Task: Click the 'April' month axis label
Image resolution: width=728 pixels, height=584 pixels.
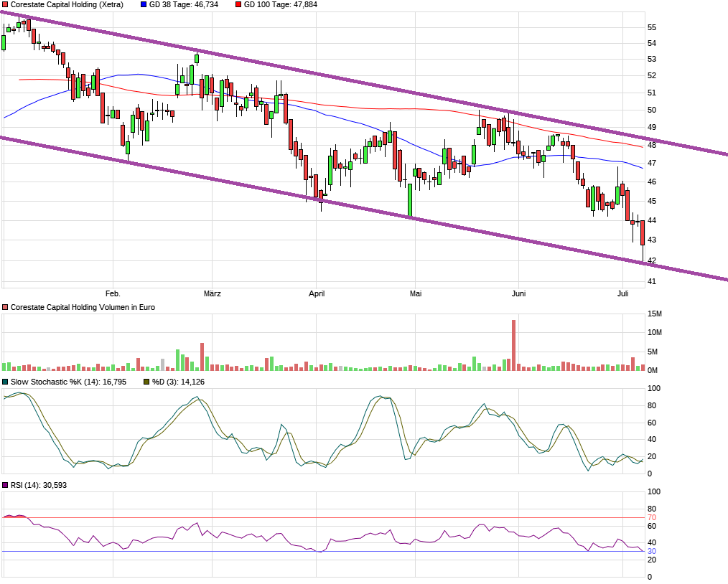Action: (x=317, y=293)
